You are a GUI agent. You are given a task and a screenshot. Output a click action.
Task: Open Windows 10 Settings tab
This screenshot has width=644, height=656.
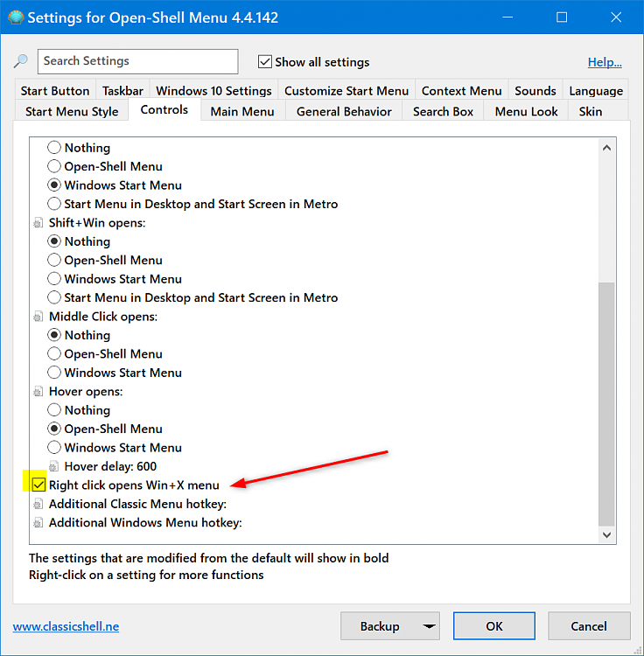pos(213,91)
